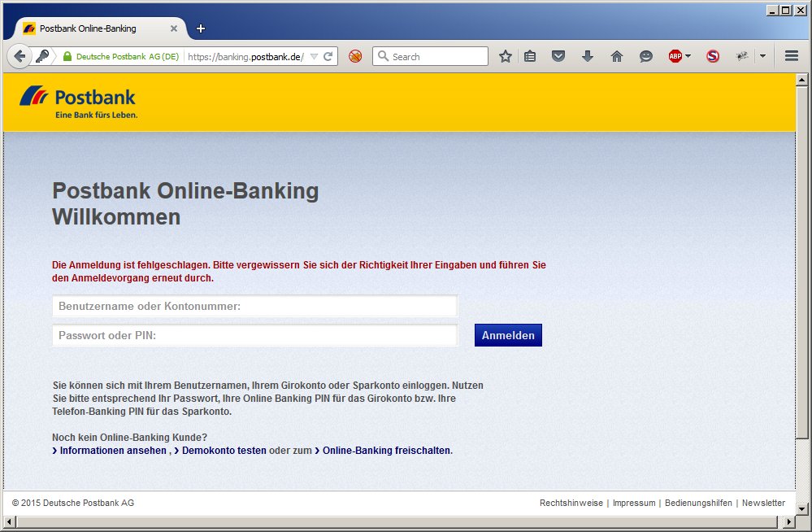Open a new tab with the plus button

point(201,28)
